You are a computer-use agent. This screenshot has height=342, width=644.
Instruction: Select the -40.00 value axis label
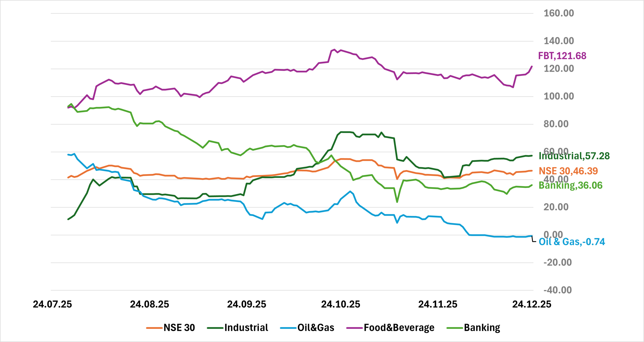[x=557, y=290]
